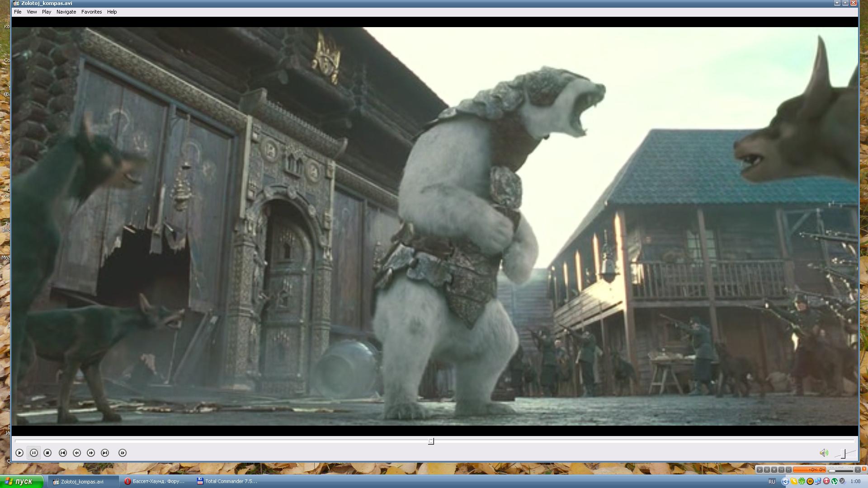Stop video playback with the Stop button

coord(47,453)
